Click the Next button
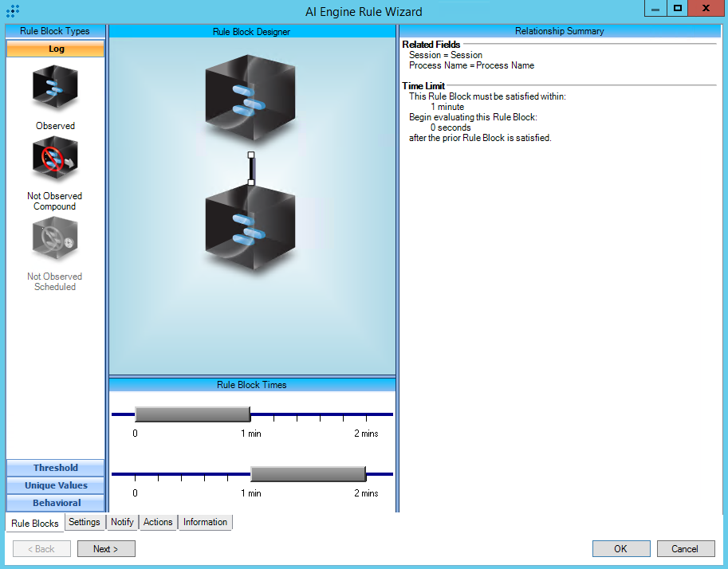 (105, 548)
